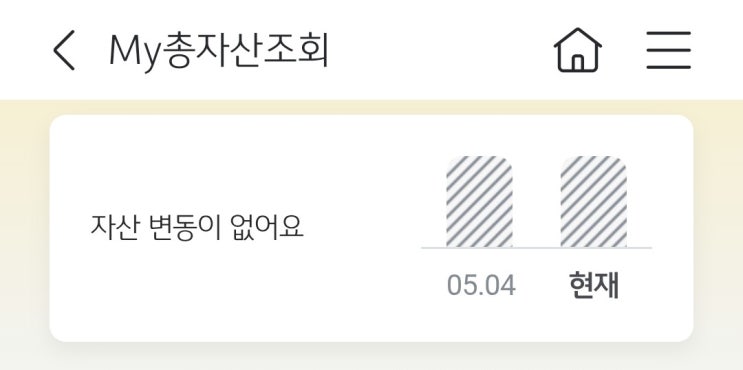Open the hamburger menu

[669, 50]
